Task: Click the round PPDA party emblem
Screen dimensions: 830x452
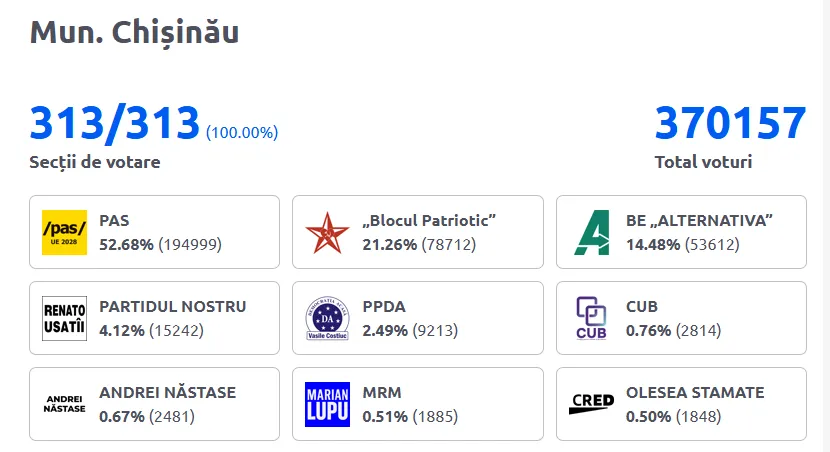Action: pyautogui.click(x=327, y=318)
